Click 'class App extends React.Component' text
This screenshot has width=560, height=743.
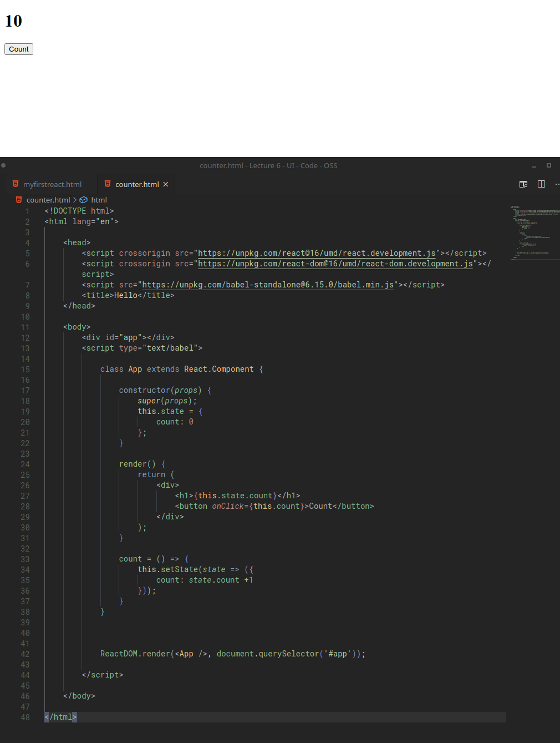point(177,369)
